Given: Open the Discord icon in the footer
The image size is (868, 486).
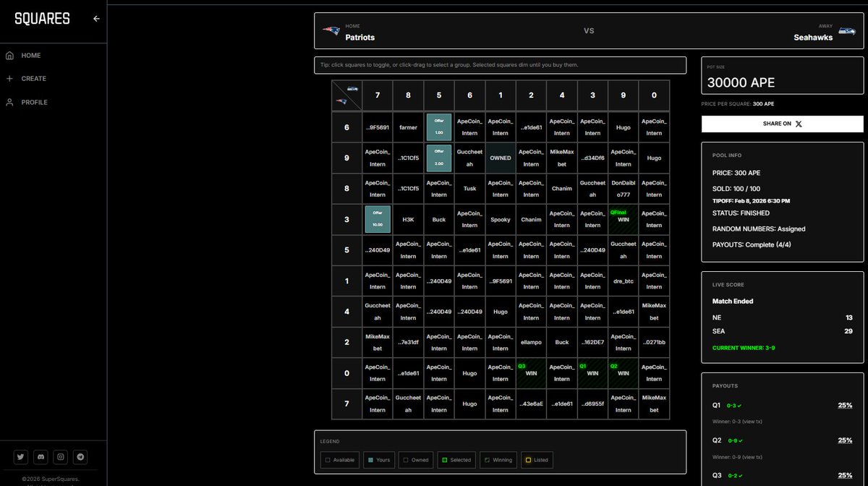Looking at the screenshot, I should pyautogui.click(x=40, y=456).
